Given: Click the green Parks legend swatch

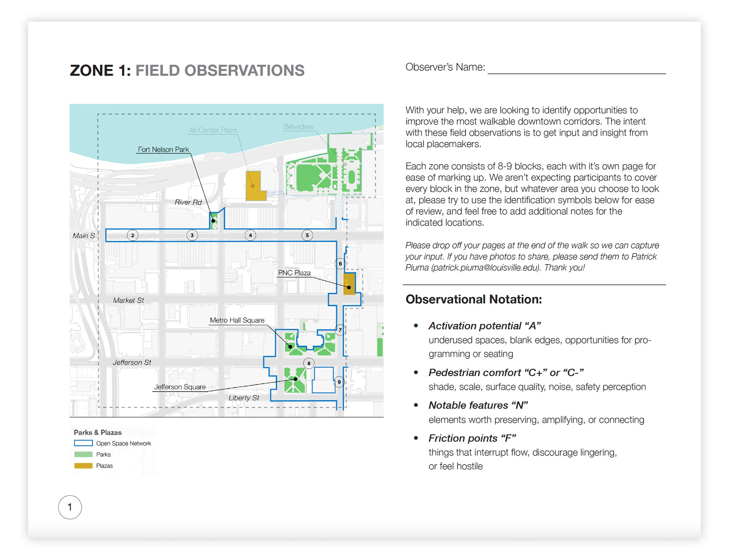Looking at the screenshot, I should pos(83,454).
